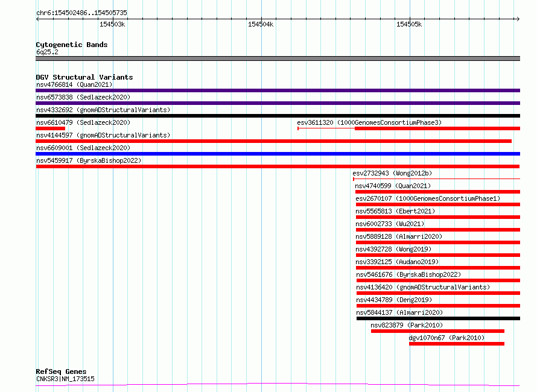The image size is (537, 392).
Task: Select variant label nsv6002733 (Wu2021)
Action: pyautogui.click(x=390, y=224)
